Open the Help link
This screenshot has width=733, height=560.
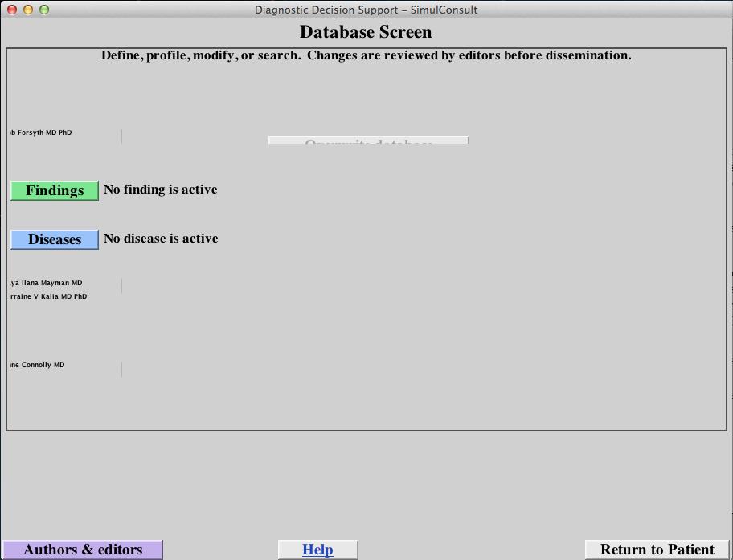tap(317, 550)
